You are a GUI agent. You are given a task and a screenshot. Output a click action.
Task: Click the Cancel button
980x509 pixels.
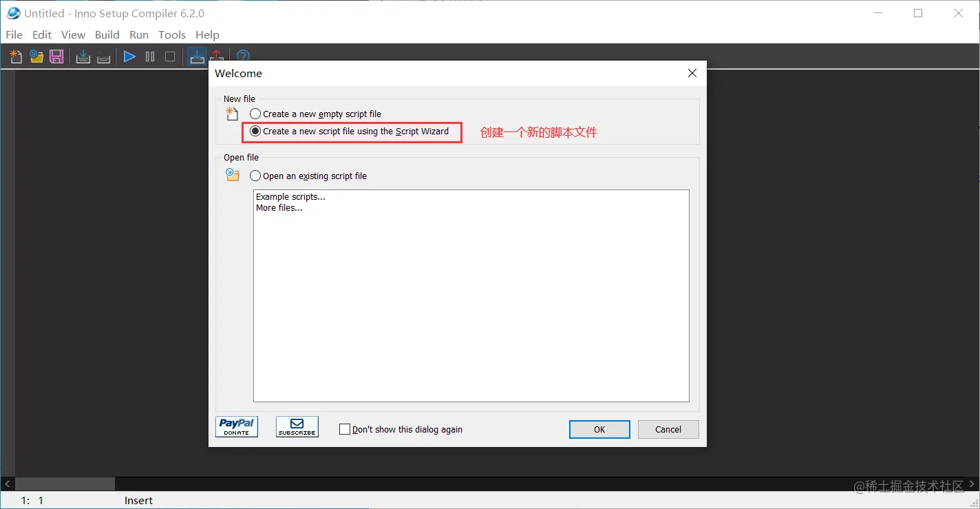(668, 429)
